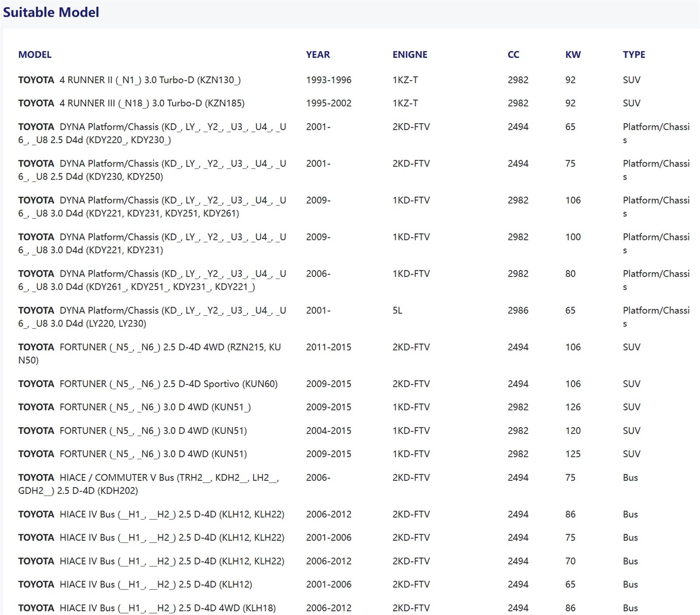Select KW 65 in HIACE IV (KLH12) row

[570, 584]
